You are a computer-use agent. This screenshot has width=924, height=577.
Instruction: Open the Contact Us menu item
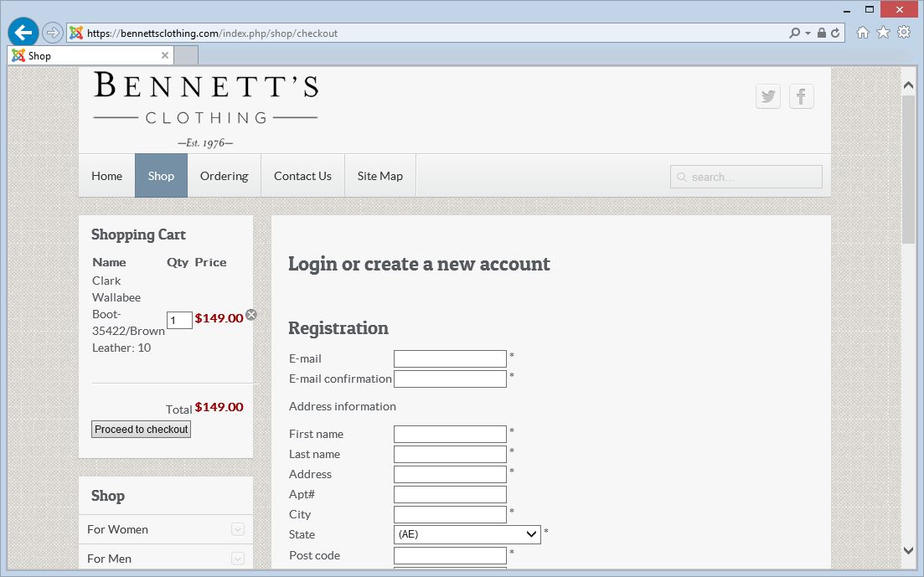point(303,176)
